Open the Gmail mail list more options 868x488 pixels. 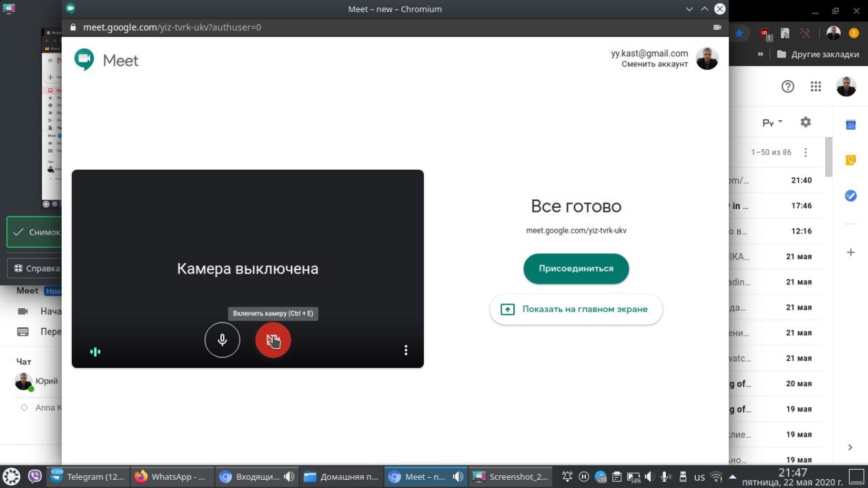pyautogui.click(x=806, y=152)
